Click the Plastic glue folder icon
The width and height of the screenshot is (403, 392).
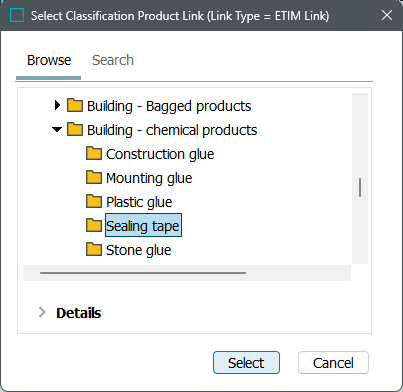click(x=94, y=202)
